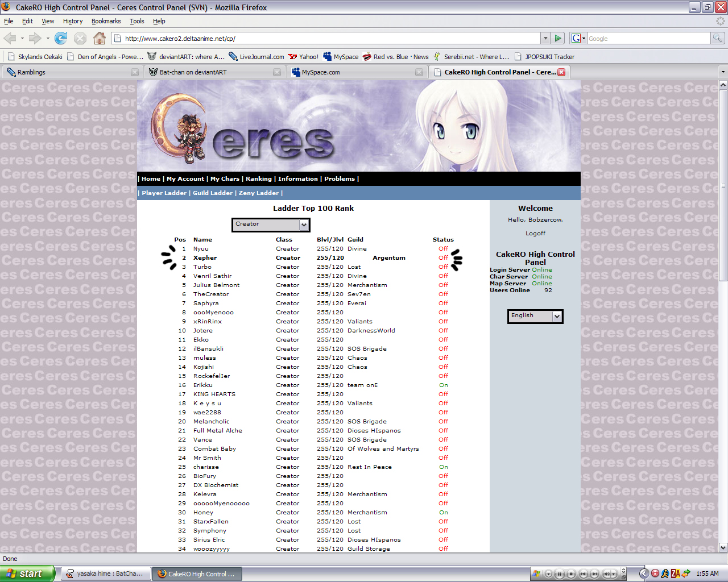The height and width of the screenshot is (582, 728).
Task: Reload the page with the Refresh icon
Action: (61, 38)
